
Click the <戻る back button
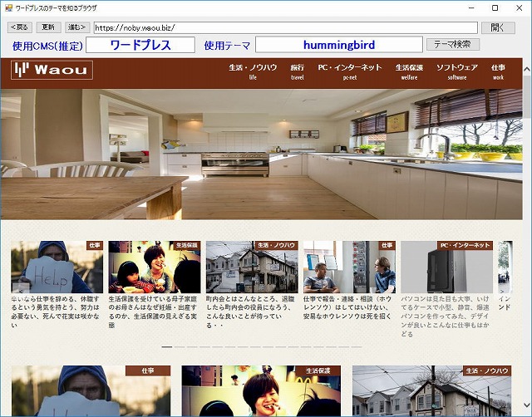[x=20, y=27]
